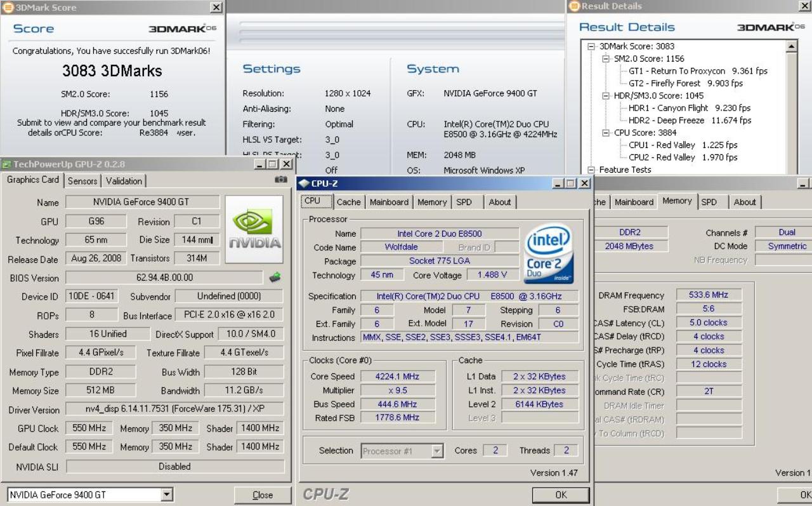The width and height of the screenshot is (812, 506).
Task: Click the Multiplier value x 9.5
Action: pyautogui.click(x=399, y=390)
